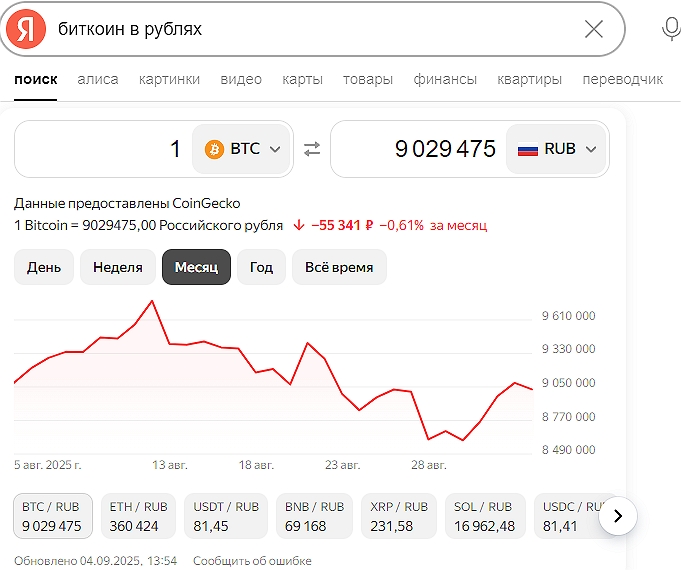Click '1 Bitcoin = 9029475,00 Российского рубля' text

(149, 225)
